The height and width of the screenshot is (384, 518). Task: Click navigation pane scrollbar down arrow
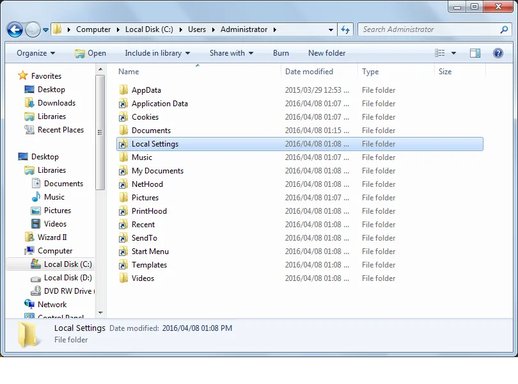coord(100,313)
